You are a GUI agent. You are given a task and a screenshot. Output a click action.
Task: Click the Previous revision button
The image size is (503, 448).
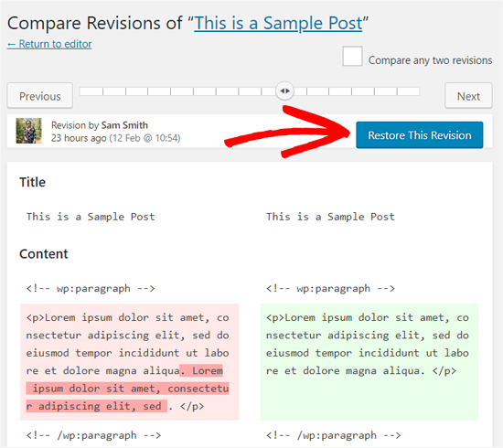point(39,96)
